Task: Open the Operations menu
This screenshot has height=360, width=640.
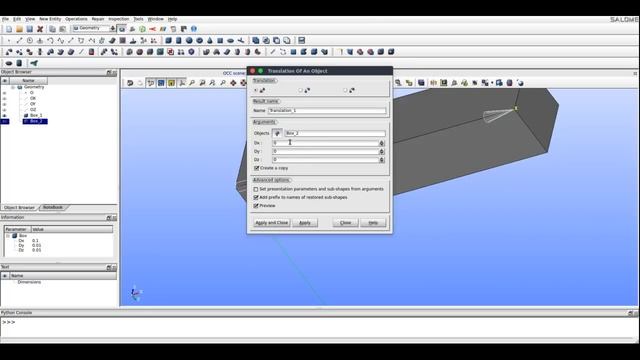Action: pyautogui.click(x=76, y=19)
